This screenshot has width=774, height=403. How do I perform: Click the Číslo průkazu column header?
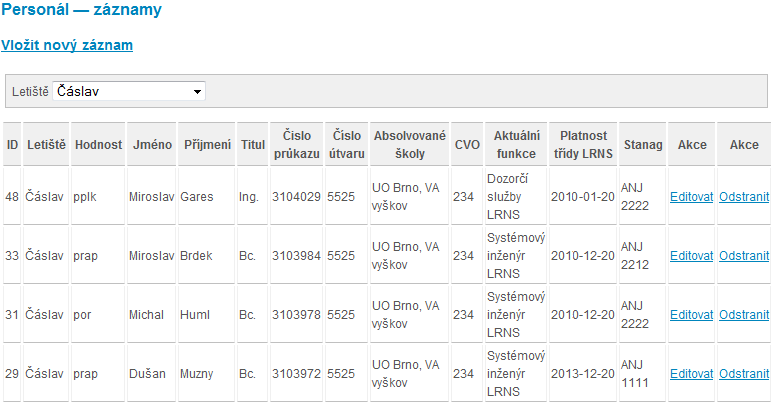point(297,144)
